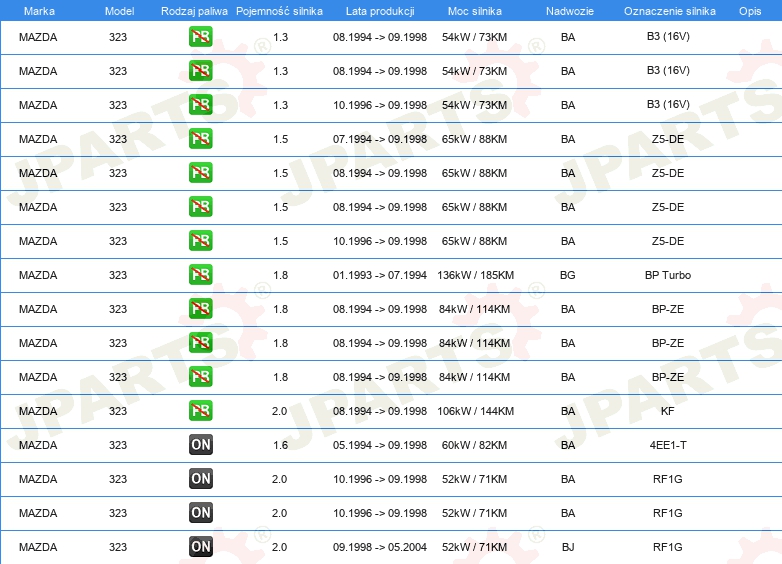Select the 106kW / 144KM power cell
The height and width of the screenshot is (564, 782).
(475, 411)
